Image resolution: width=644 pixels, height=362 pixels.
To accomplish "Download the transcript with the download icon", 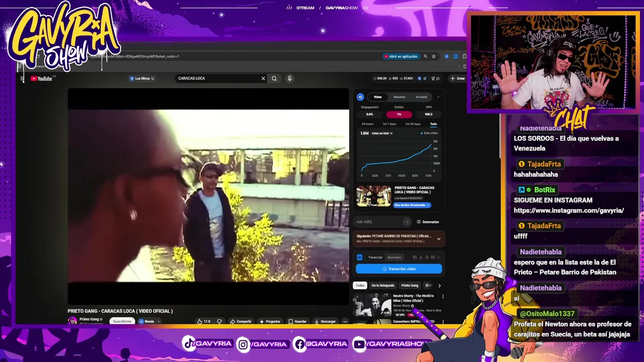I will click(421, 257).
